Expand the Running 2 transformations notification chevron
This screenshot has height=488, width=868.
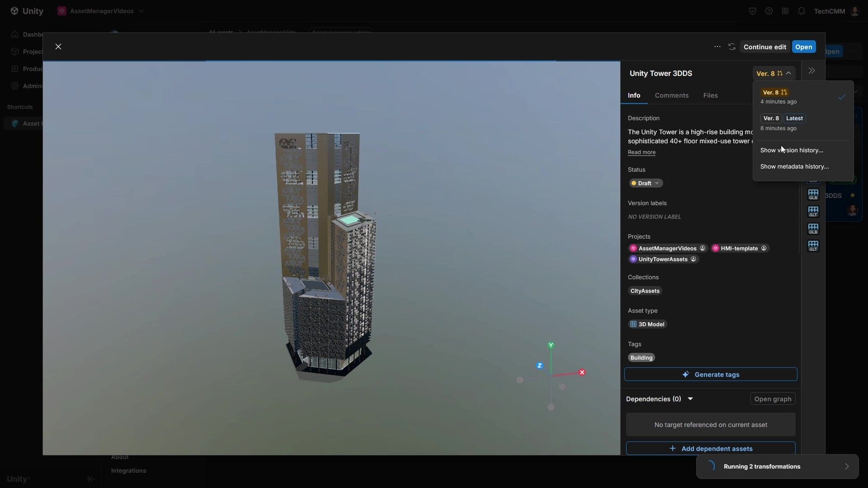(x=847, y=466)
